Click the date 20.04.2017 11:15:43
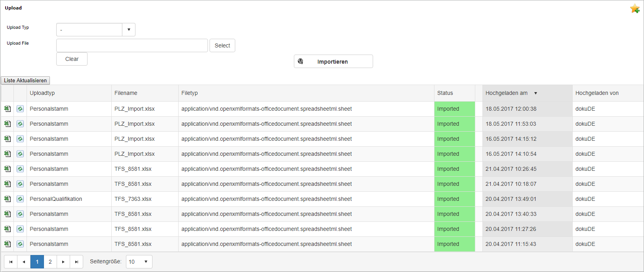Screen dimensions: 644x272 (x=511, y=244)
